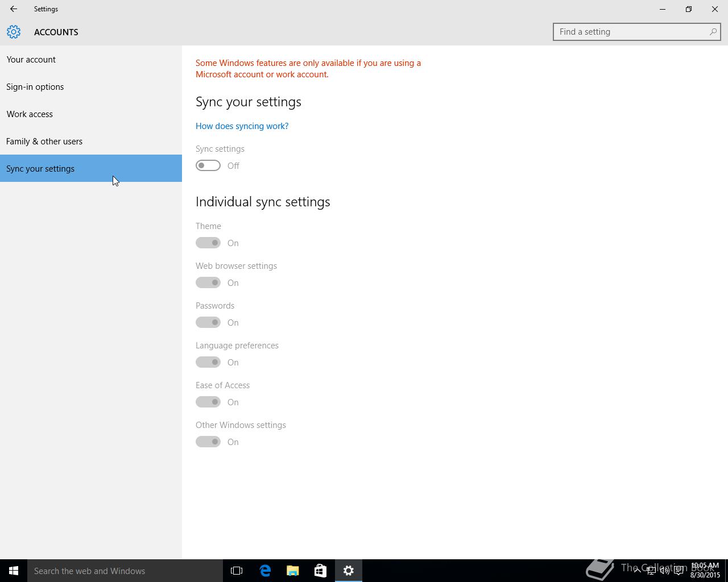Toggle the Other Windows settings switch

coord(208,442)
